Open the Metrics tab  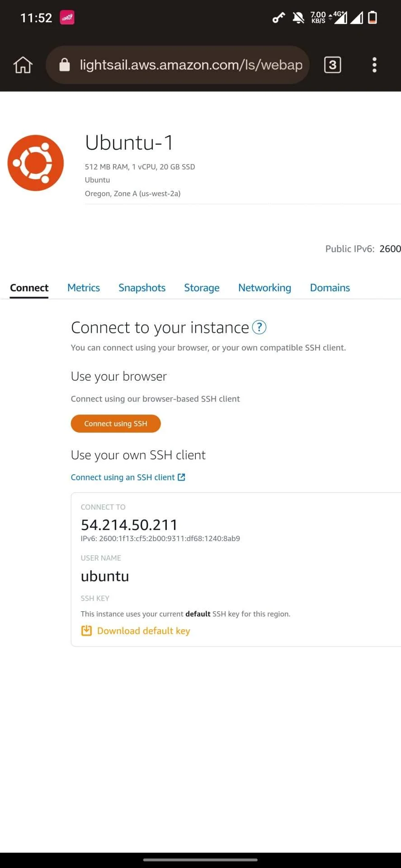pos(84,288)
